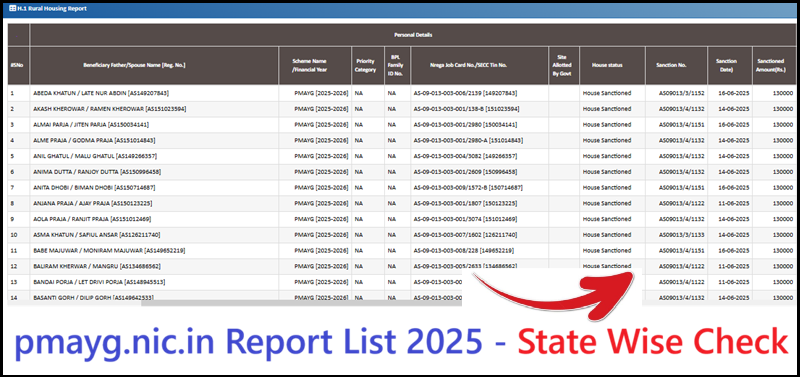Select beneficiary ASMA KHATUN / SAFIUL ANSAR
The height and width of the screenshot is (377, 801).
coord(97,234)
